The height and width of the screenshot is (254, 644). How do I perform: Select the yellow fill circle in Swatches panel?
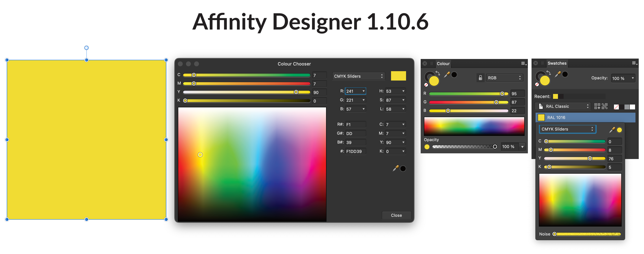click(545, 81)
